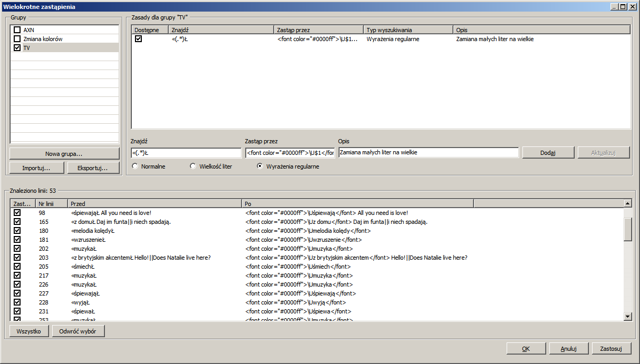Click line number 202 cell
The image size is (640, 364).
click(44, 249)
